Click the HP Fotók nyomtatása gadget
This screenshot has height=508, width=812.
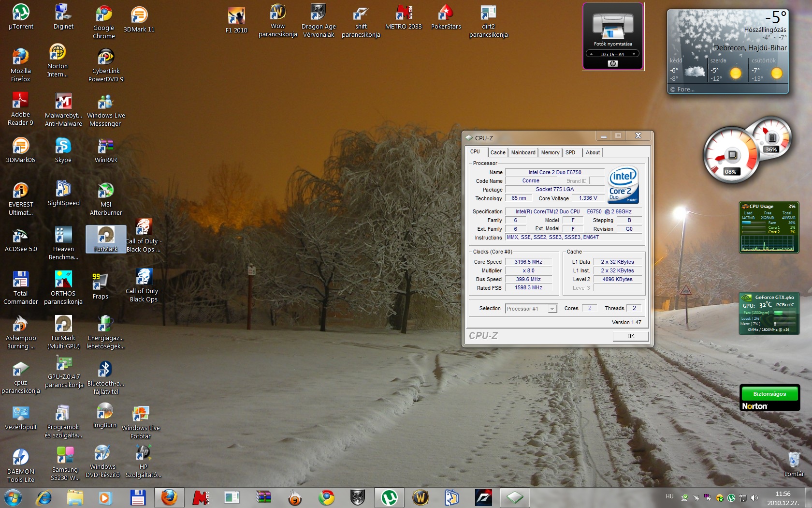click(x=613, y=36)
